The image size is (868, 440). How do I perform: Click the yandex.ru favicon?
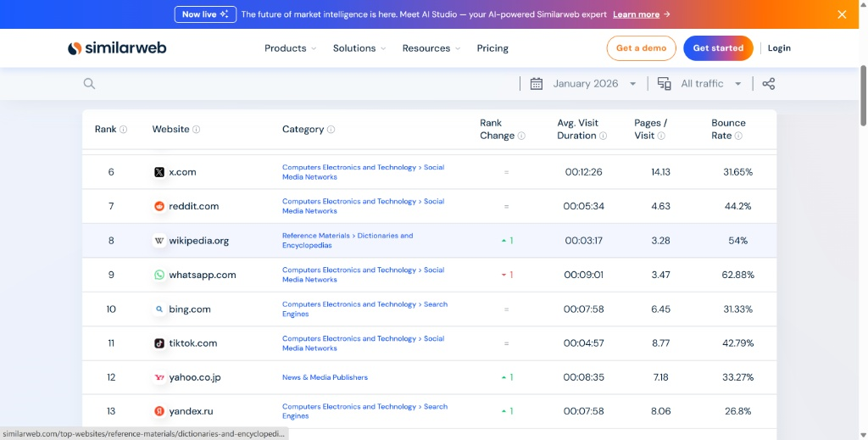(159, 411)
